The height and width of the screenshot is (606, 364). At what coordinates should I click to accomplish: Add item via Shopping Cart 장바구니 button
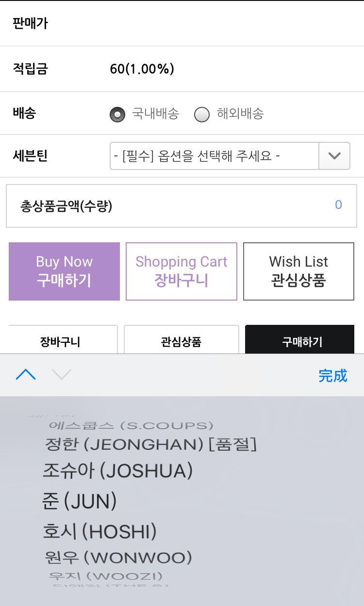click(181, 271)
